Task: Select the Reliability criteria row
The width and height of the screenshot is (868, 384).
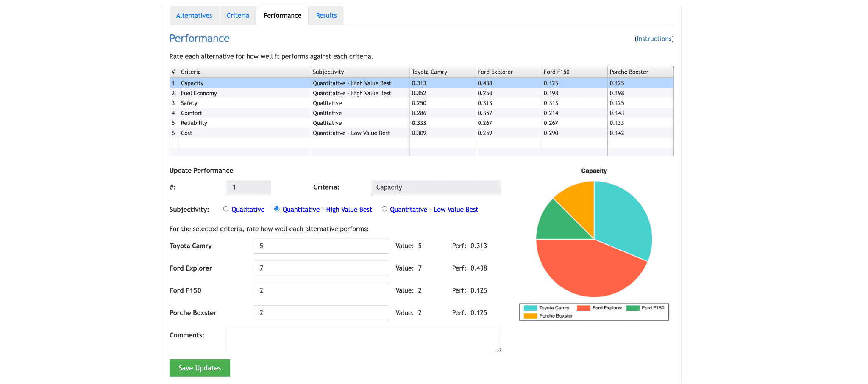Action: point(422,123)
